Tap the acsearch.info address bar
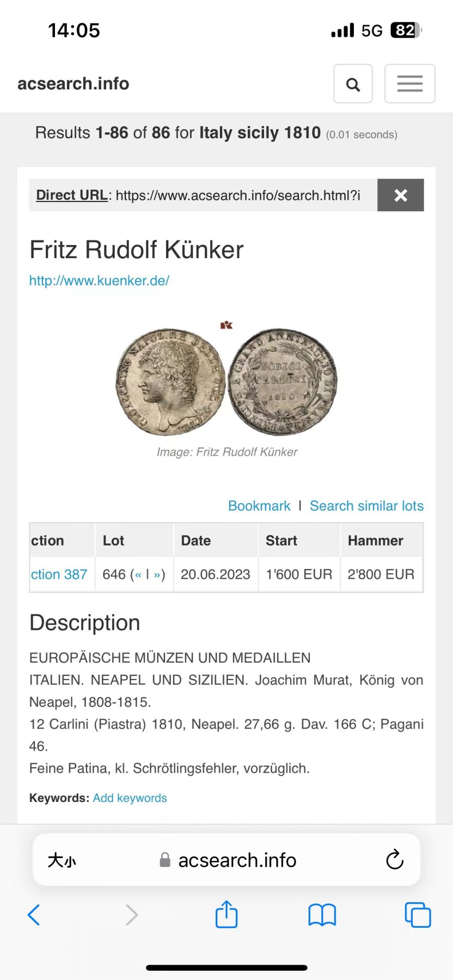The width and height of the screenshot is (453, 980). [226, 860]
